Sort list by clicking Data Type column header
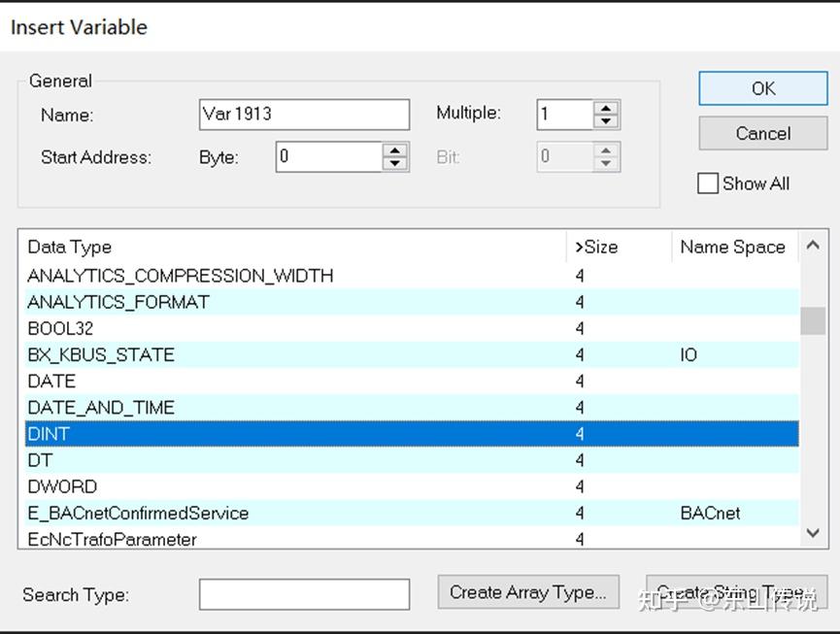 tap(69, 247)
